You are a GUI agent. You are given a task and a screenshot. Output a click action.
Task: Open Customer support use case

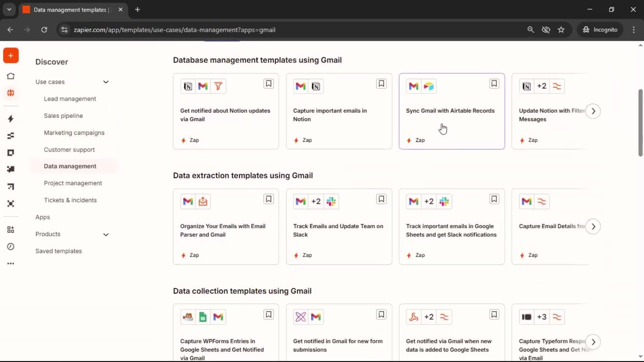click(69, 150)
